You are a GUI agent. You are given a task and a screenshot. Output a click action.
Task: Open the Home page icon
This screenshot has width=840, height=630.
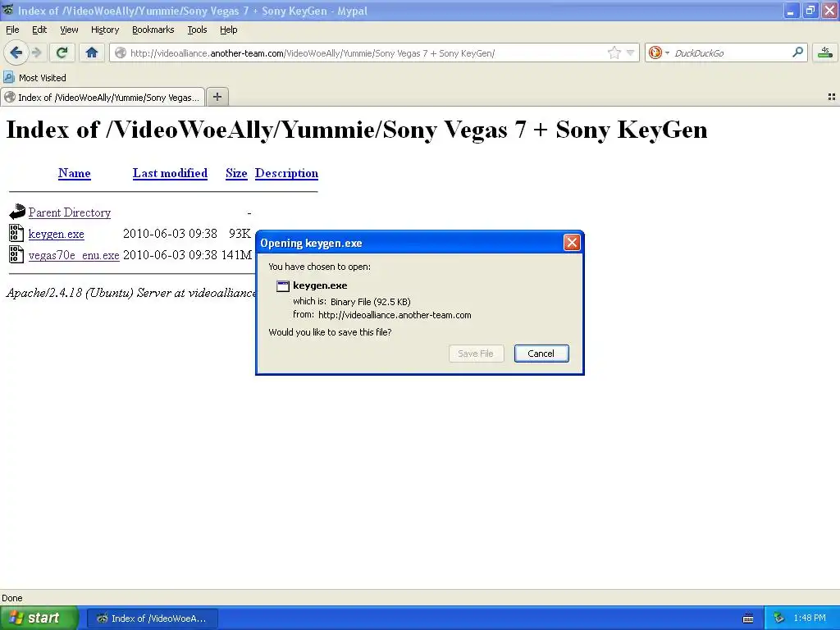92,52
